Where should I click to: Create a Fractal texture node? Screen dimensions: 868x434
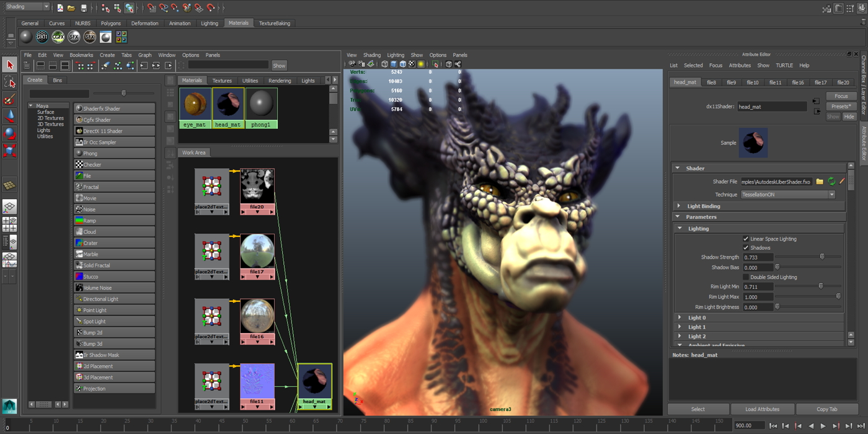pyautogui.click(x=114, y=187)
